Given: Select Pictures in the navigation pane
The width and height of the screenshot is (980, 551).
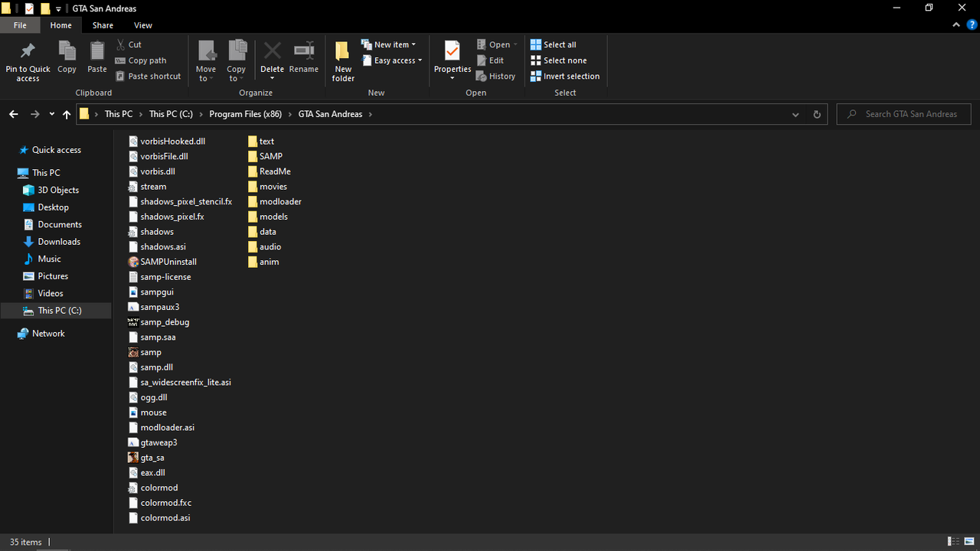Looking at the screenshot, I should click(53, 276).
